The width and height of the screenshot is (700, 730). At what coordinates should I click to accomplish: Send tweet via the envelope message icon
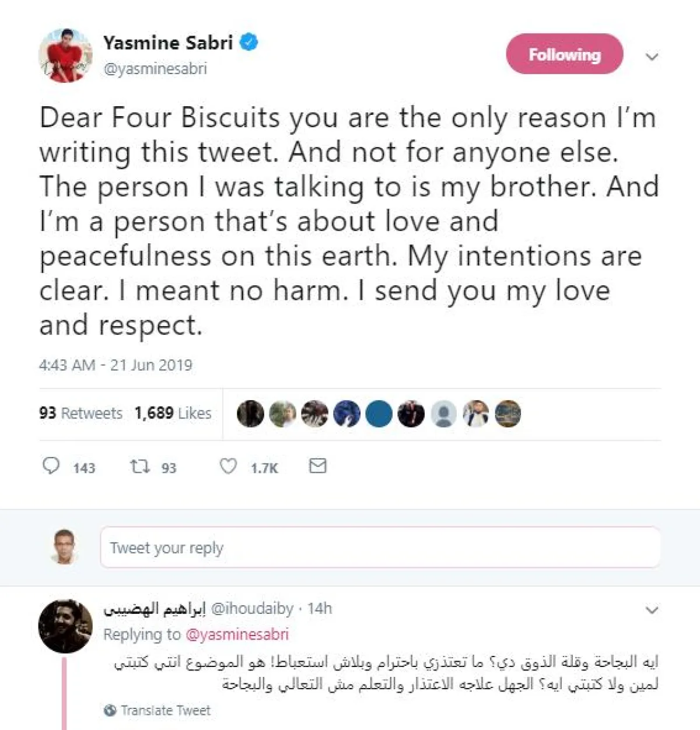coord(317,466)
